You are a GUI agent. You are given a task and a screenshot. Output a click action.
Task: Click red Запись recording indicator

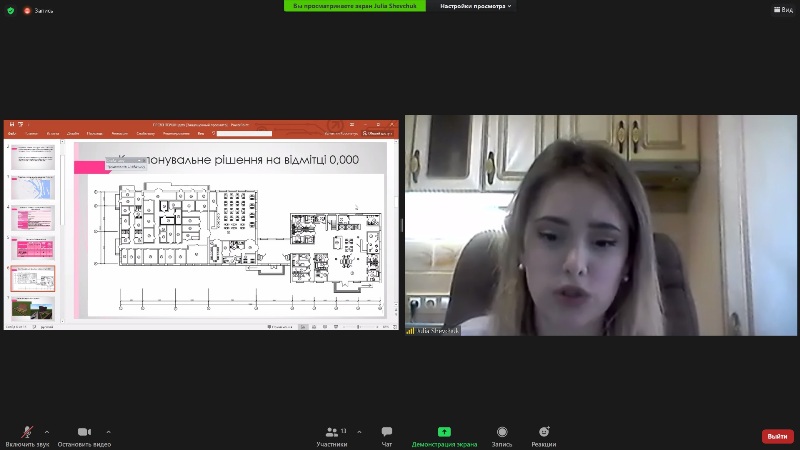click(x=38, y=11)
